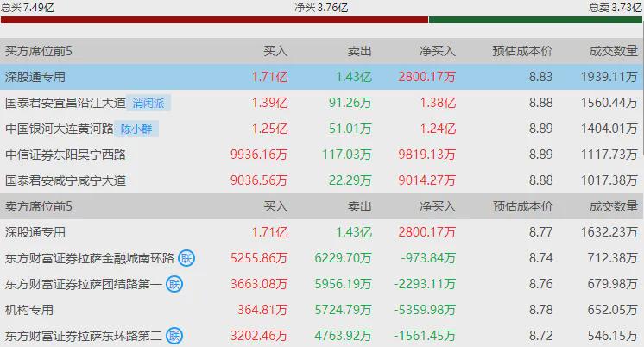The width and height of the screenshot is (644, 347).
Task: Click 1939.11万 trade volume
Action: coord(609,77)
